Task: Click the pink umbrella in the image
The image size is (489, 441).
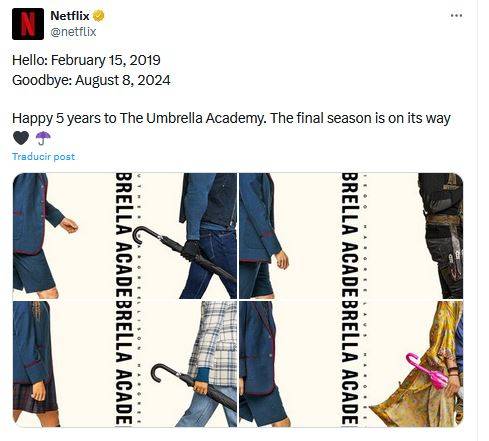Action: pyautogui.click(x=426, y=371)
